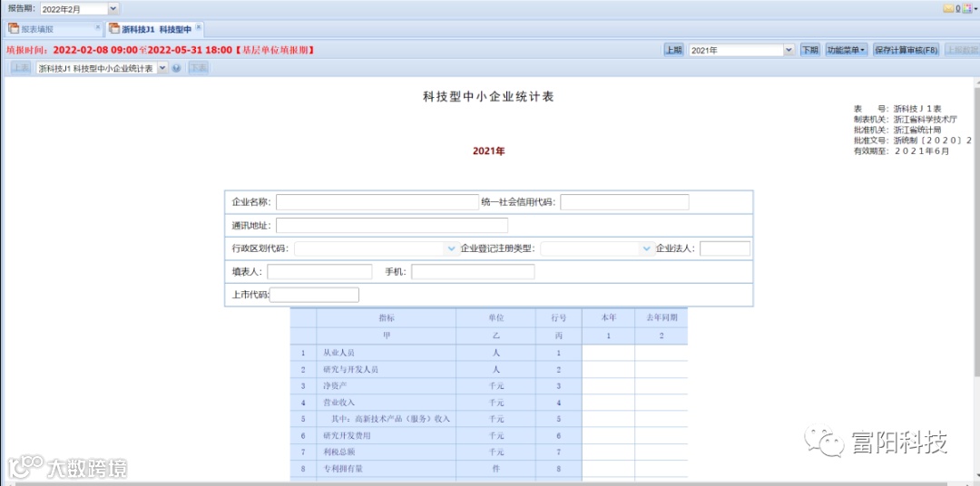Image resolution: width=980 pixels, height=486 pixels.
Task: Click 其中：高新技术产品（服务）收入 label
Action: tap(390, 419)
